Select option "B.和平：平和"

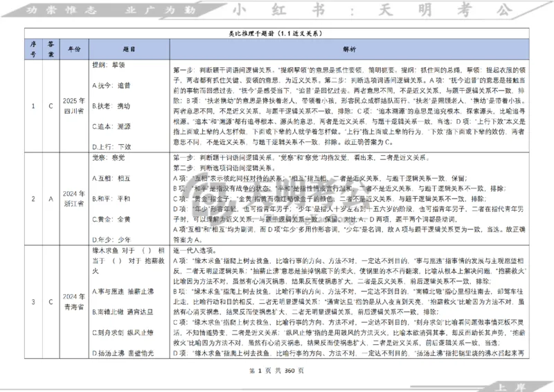pyautogui.click(x=111, y=199)
